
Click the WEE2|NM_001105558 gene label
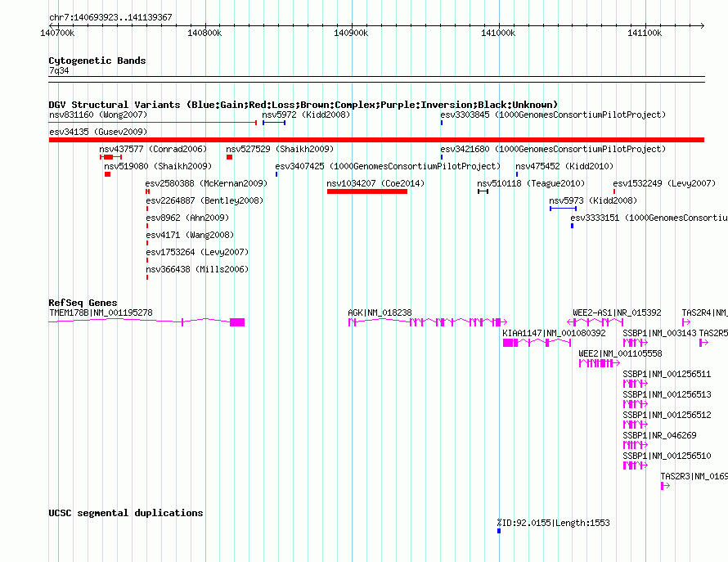[x=620, y=354]
